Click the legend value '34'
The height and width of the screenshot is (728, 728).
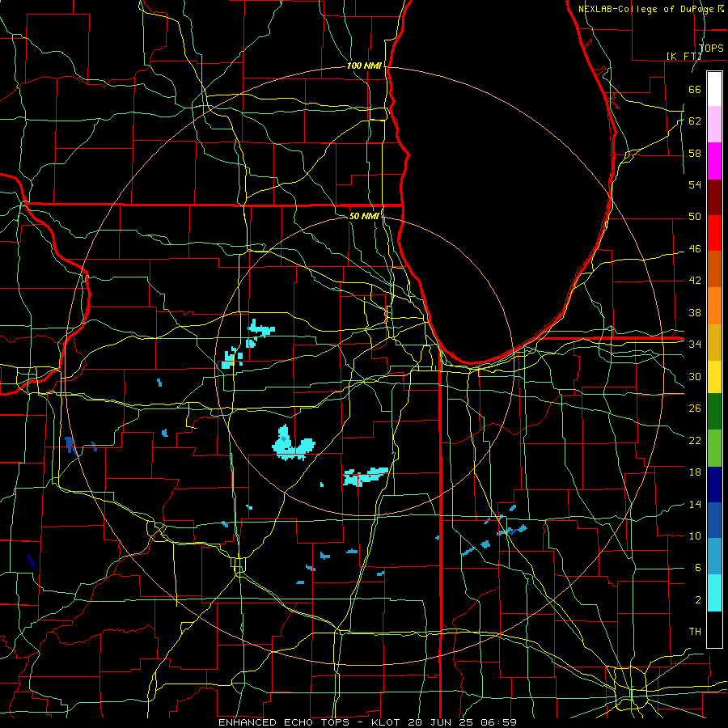click(695, 344)
